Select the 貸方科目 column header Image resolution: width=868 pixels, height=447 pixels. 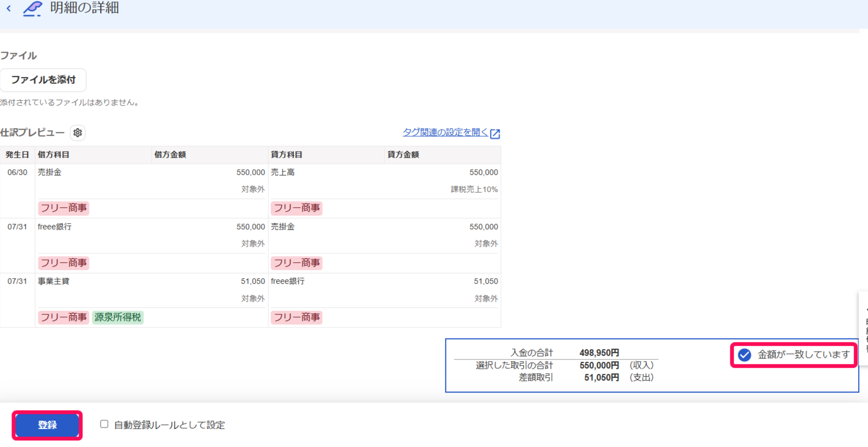(326, 154)
